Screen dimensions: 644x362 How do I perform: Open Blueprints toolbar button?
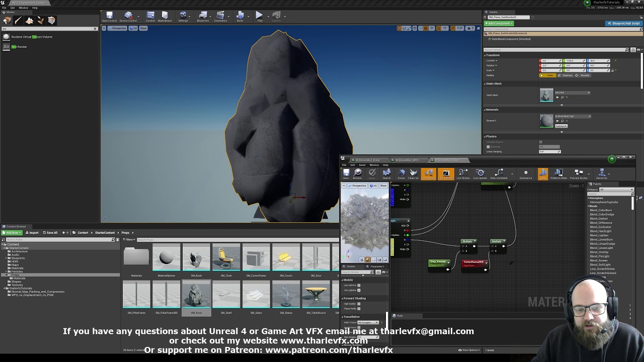(203, 17)
